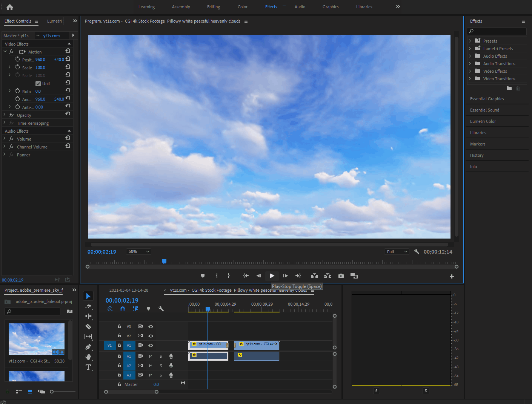Select the Pen tool

click(x=88, y=347)
